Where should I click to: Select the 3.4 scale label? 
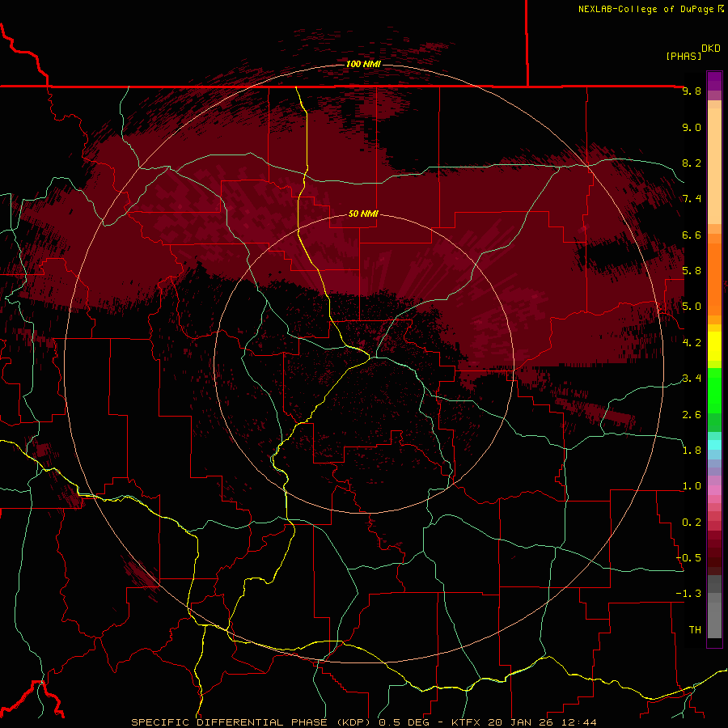[692, 379]
